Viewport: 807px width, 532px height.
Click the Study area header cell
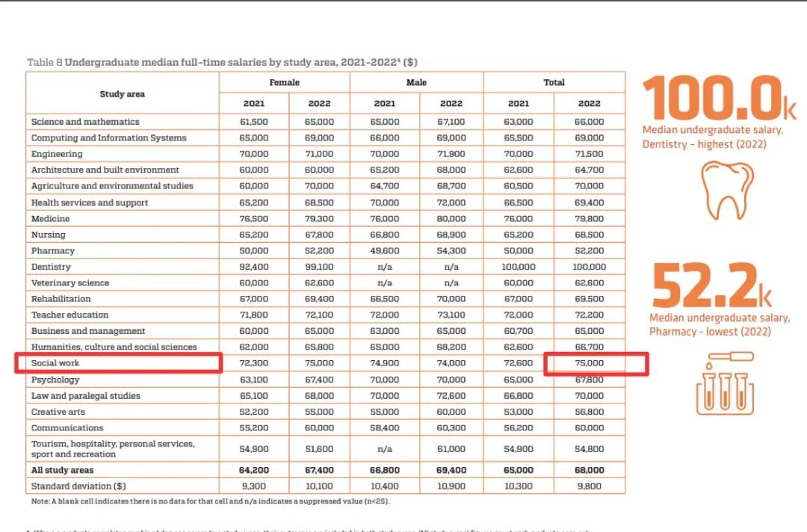123,93
